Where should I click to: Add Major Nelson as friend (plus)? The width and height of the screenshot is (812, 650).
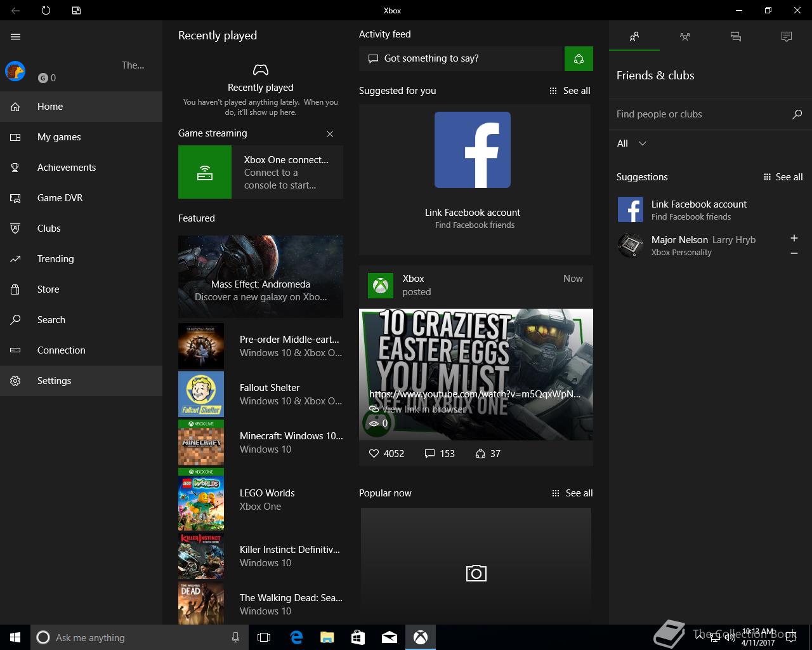pyautogui.click(x=794, y=238)
